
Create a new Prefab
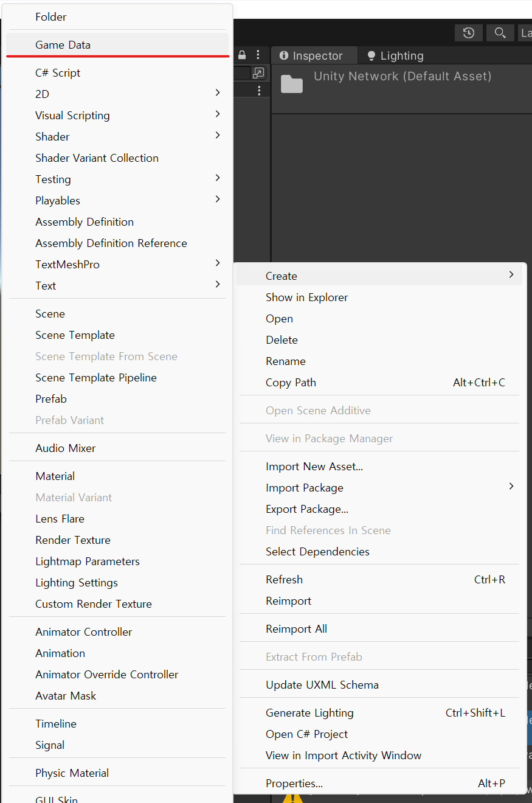coord(117,399)
